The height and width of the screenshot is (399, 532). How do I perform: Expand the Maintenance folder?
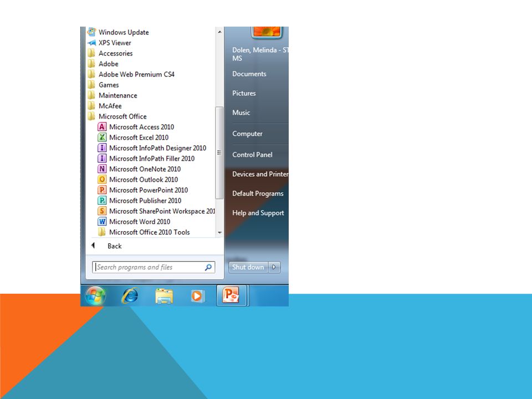point(112,95)
